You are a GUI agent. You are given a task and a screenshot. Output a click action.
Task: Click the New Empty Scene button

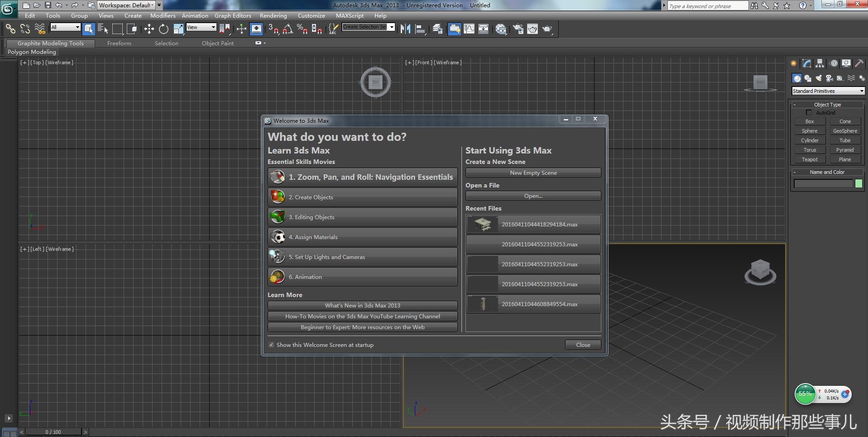click(x=533, y=173)
